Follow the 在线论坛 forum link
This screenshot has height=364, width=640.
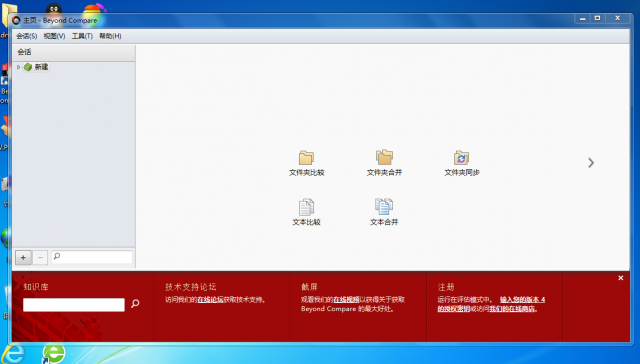point(210,300)
